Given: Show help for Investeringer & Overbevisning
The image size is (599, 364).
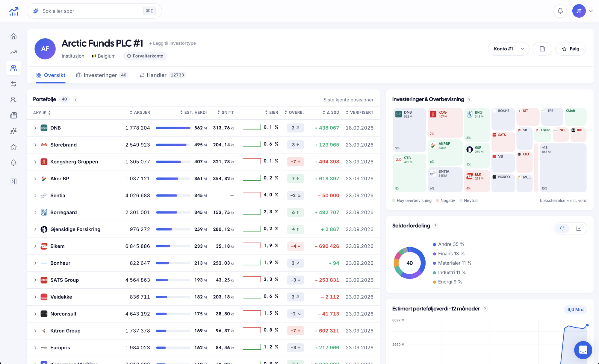Looking at the screenshot, I should click(470, 99).
